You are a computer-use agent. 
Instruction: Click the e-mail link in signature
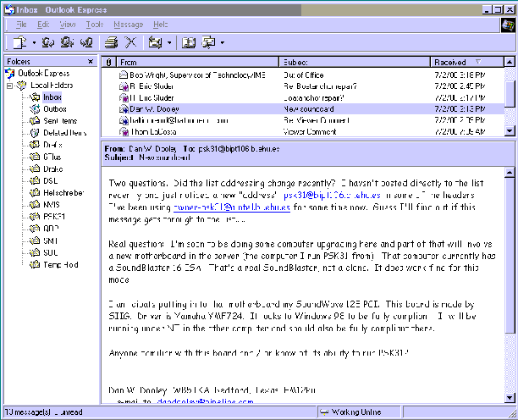[205, 401]
